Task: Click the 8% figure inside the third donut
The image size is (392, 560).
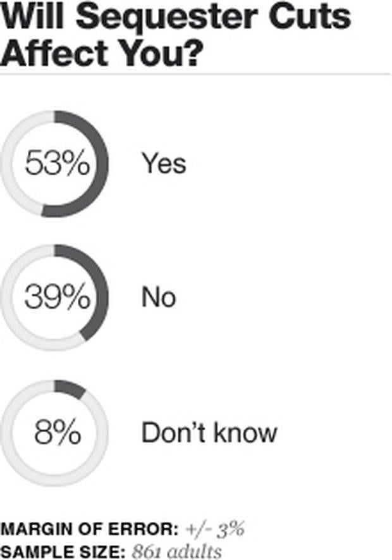Action: (x=58, y=432)
